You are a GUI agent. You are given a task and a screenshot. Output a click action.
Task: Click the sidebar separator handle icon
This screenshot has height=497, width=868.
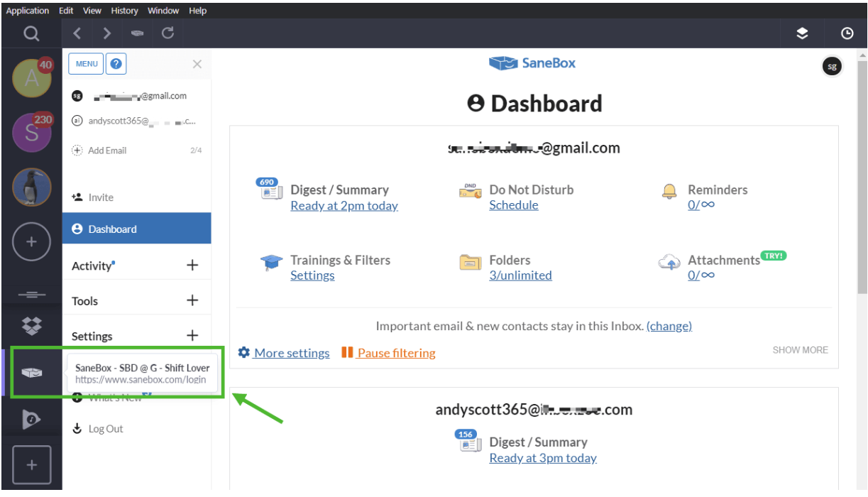pyautogui.click(x=31, y=295)
